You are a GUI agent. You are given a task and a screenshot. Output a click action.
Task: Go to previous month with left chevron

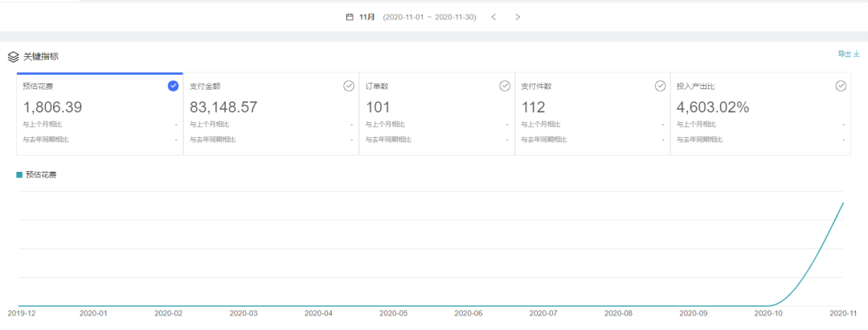(x=493, y=17)
